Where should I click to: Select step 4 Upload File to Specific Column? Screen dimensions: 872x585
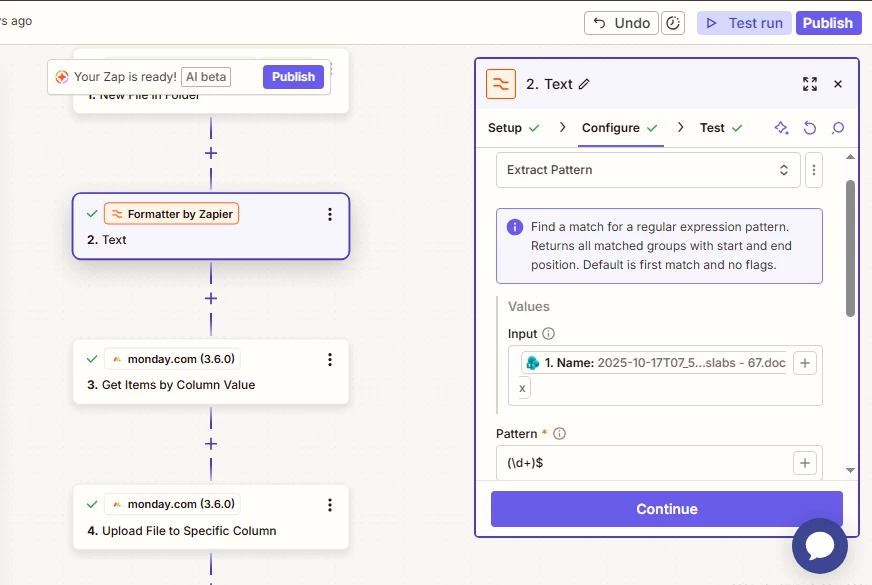point(211,517)
